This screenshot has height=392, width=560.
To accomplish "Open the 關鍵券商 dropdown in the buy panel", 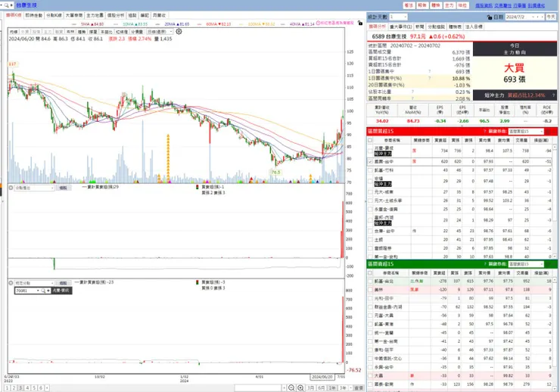I will pyautogui.click(x=526, y=132).
